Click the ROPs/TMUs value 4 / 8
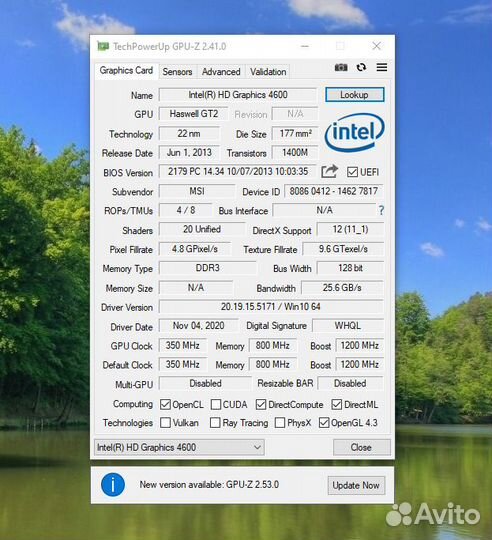The width and height of the screenshot is (492, 540). coord(186,210)
